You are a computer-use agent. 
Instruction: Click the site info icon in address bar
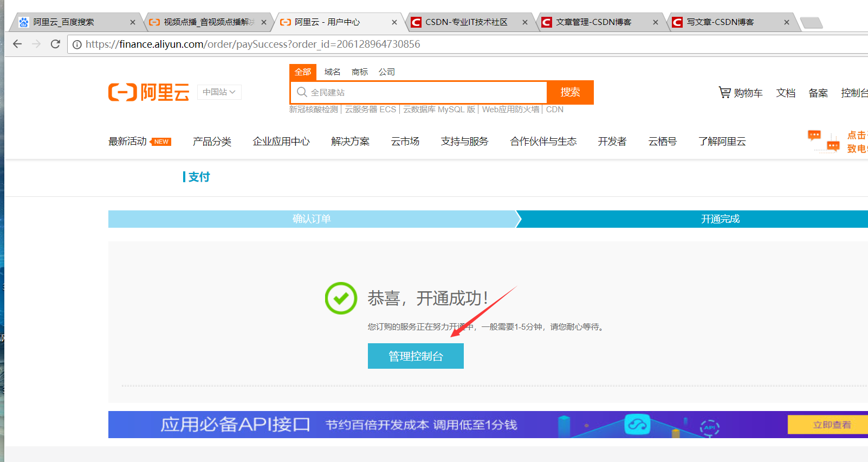tap(77, 44)
